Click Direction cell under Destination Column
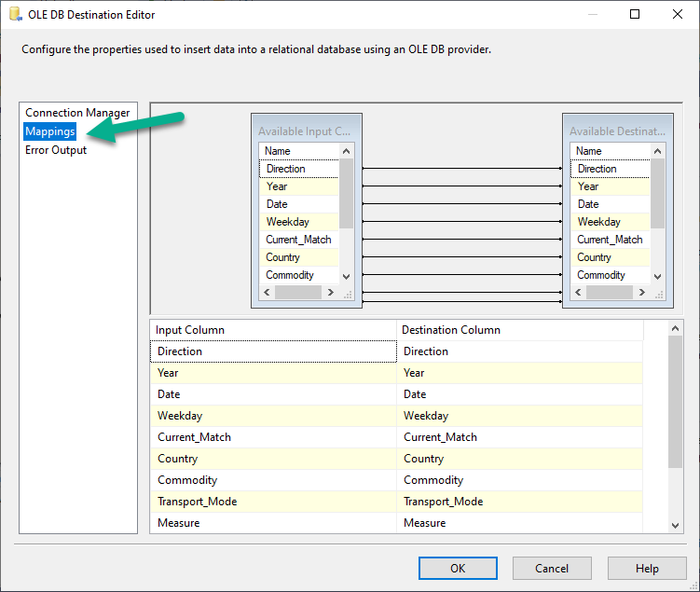This screenshot has width=700, height=592. 520,351
